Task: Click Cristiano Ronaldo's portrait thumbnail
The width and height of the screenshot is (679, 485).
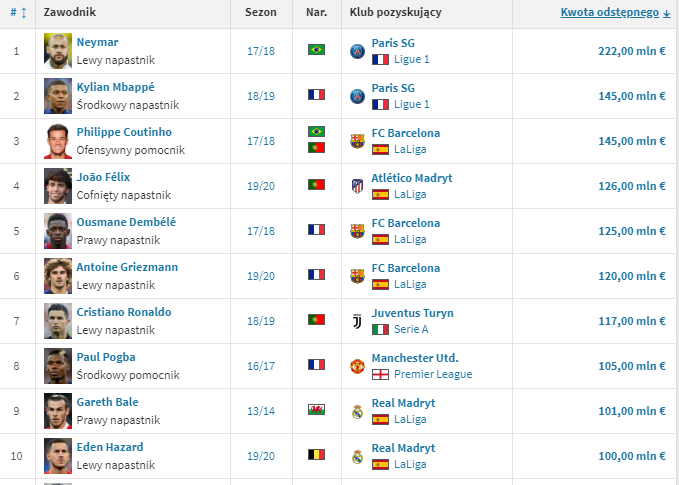Action: click(x=58, y=321)
